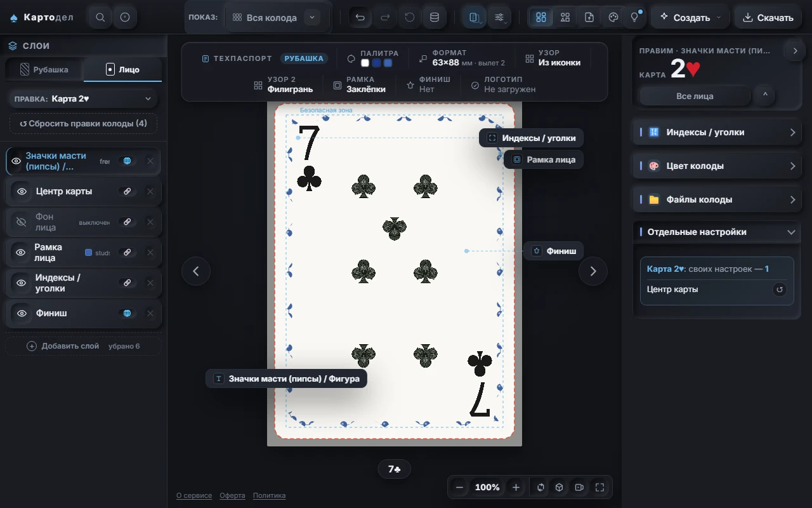
Task: Expand the Файлы колоды section
Action: [x=717, y=199]
